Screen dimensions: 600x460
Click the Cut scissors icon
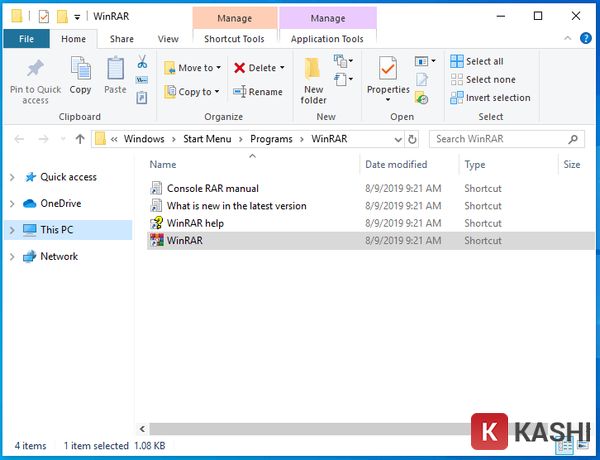tap(142, 61)
